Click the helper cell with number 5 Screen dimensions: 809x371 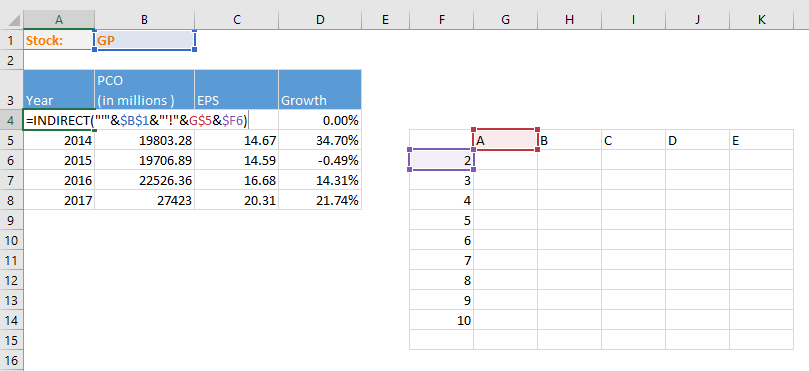441,220
